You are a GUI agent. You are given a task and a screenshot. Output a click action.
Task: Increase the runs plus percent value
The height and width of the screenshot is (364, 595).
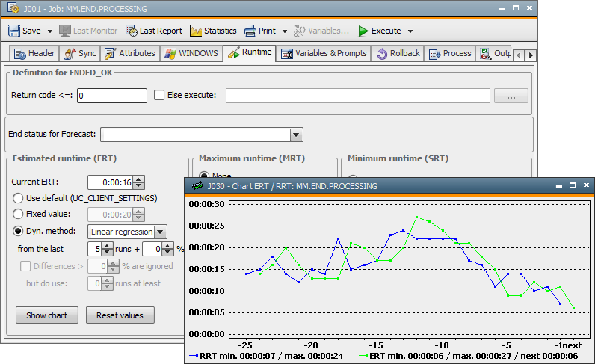point(168,246)
